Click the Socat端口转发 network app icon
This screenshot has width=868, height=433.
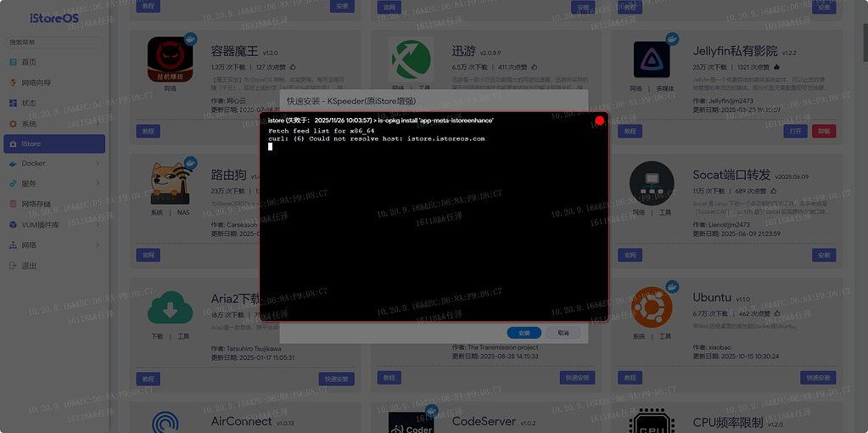click(x=652, y=184)
